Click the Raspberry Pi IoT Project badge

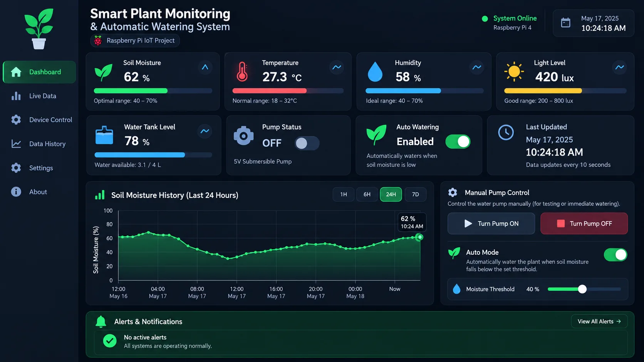tap(135, 41)
